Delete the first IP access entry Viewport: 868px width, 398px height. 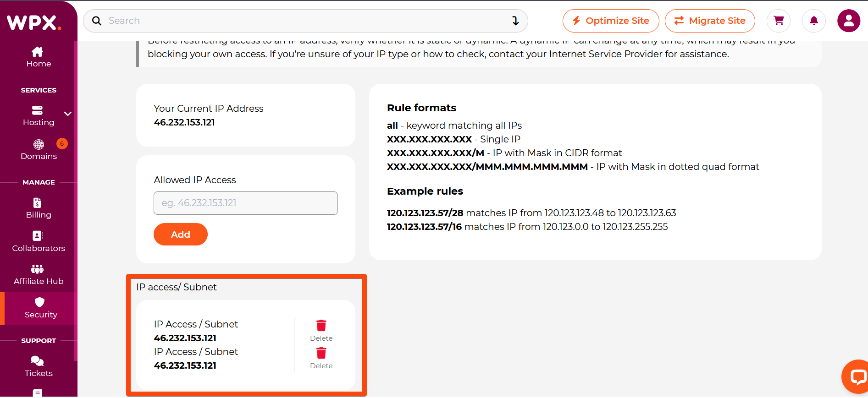(x=321, y=330)
